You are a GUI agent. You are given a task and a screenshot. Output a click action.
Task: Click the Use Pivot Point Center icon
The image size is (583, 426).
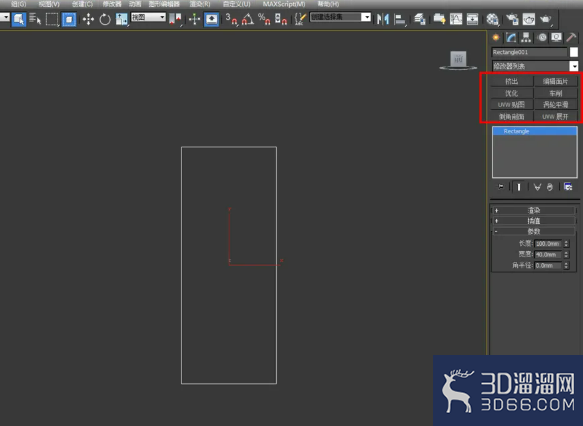click(x=175, y=19)
